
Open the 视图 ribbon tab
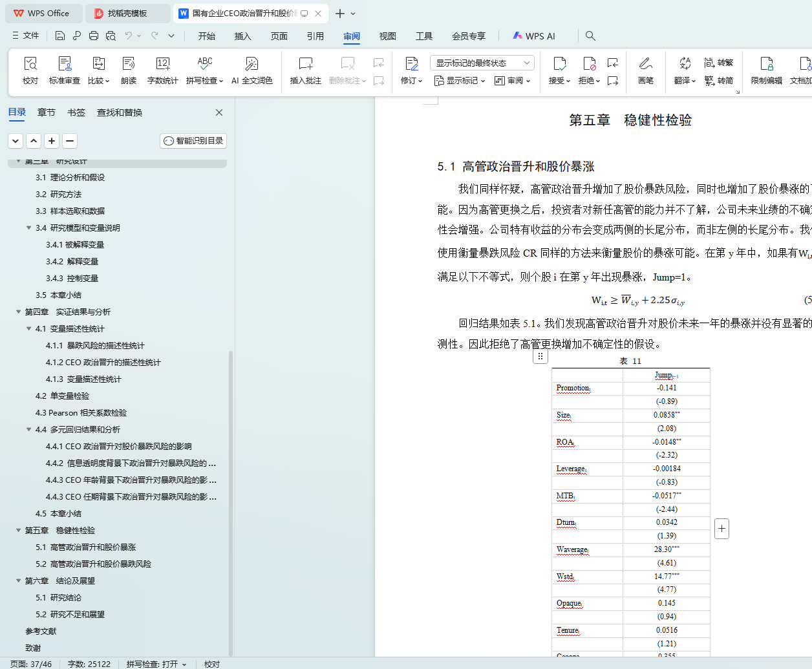pyautogui.click(x=388, y=36)
